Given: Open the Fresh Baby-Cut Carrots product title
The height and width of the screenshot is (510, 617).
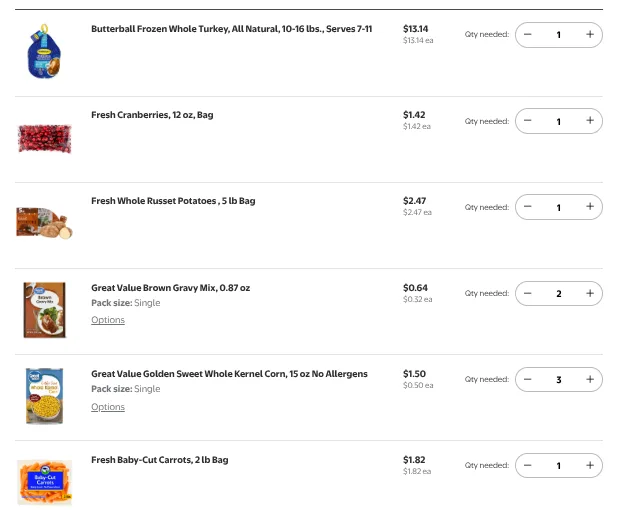Looking at the screenshot, I should coord(160,460).
